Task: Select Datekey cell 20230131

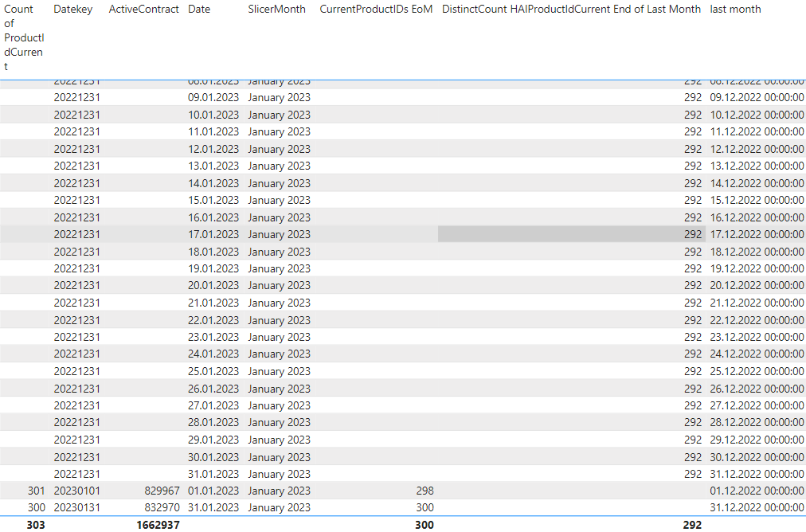Action: click(x=77, y=508)
